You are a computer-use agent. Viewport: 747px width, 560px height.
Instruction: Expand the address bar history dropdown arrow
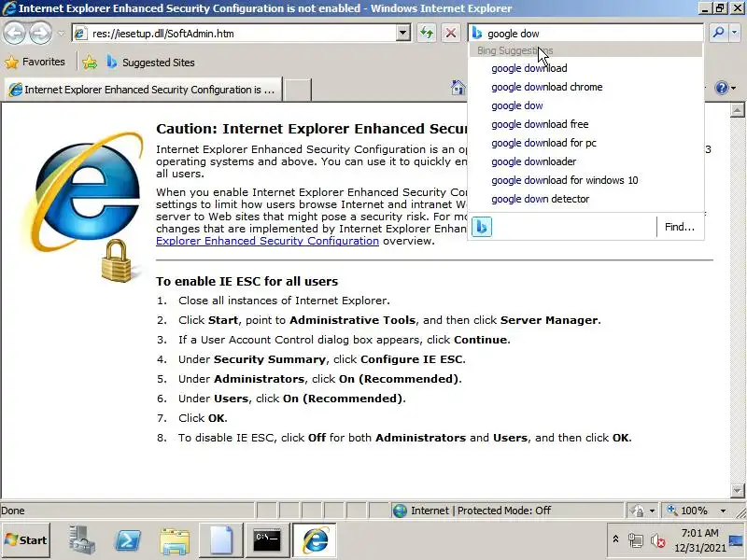(403, 34)
